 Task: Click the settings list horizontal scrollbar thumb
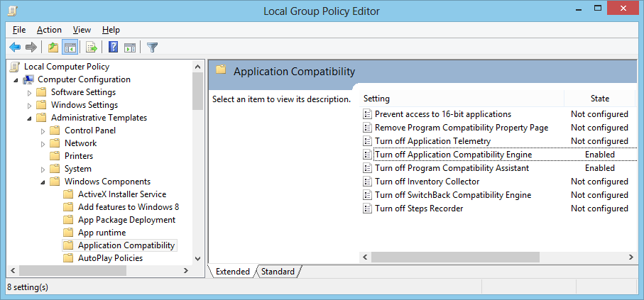click(x=455, y=257)
